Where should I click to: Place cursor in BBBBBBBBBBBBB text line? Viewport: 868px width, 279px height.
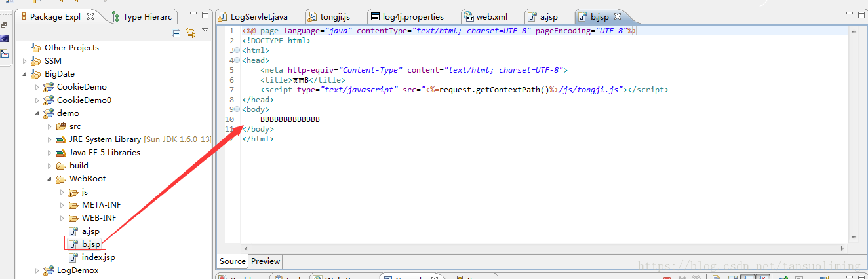pyautogui.click(x=290, y=119)
